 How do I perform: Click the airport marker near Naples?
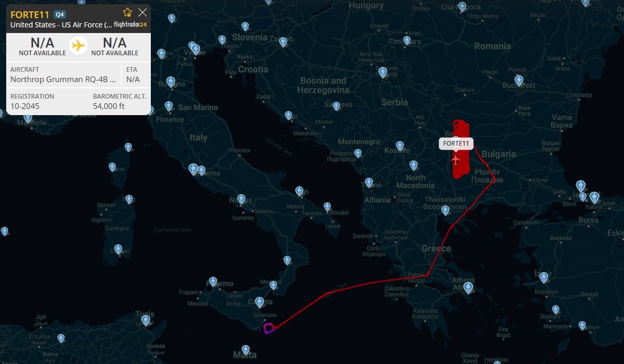point(241,199)
